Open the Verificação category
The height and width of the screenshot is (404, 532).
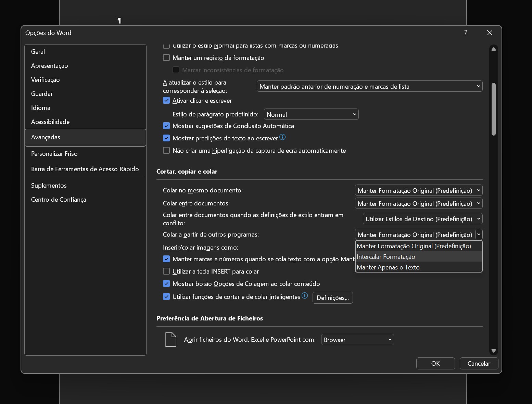[x=46, y=80]
